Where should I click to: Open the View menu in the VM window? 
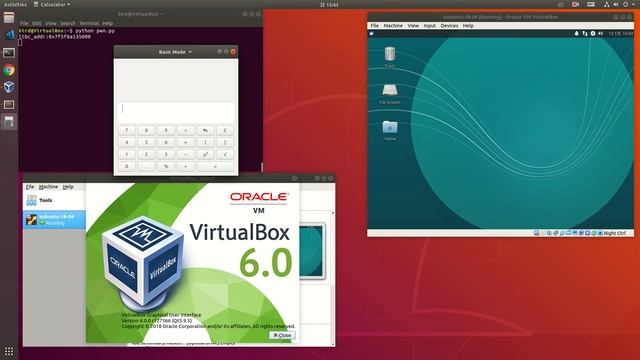tap(413, 25)
